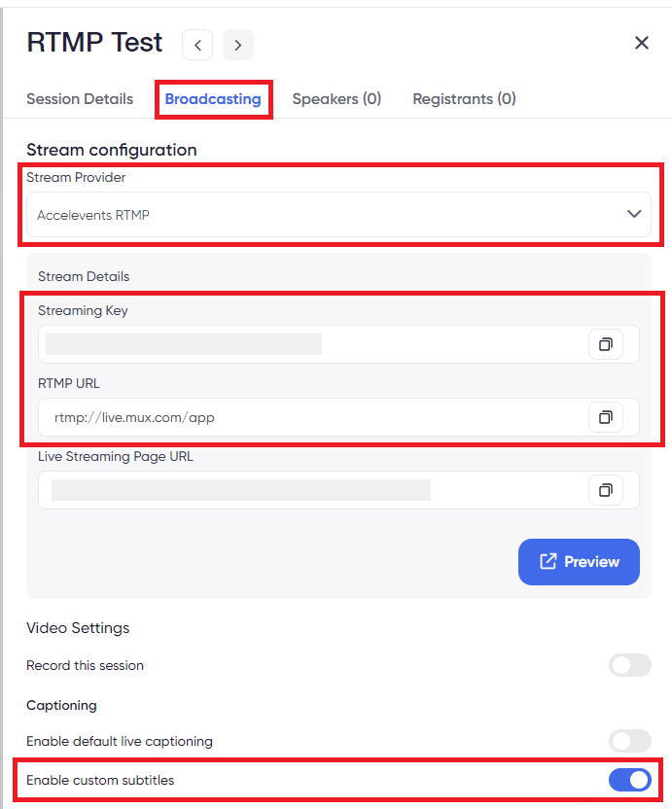This screenshot has width=672, height=809.
Task: Open the Speakers (0) tab
Action: (x=336, y=98)
